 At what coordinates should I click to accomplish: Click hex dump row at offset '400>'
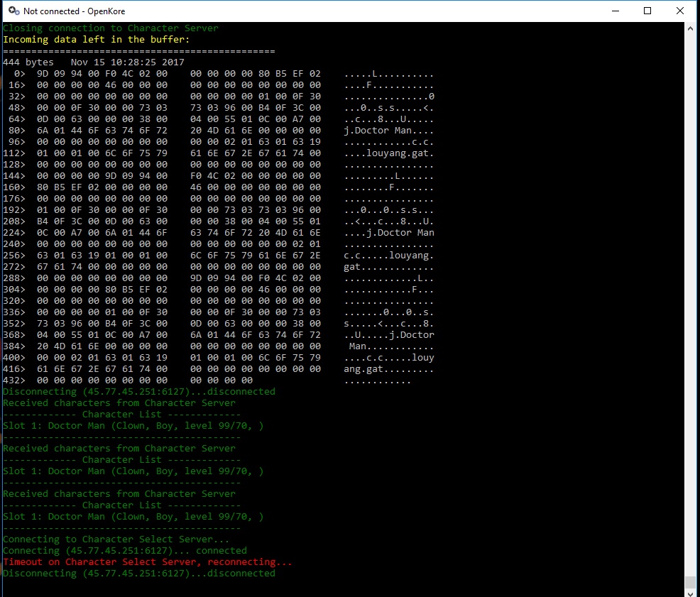219,358
